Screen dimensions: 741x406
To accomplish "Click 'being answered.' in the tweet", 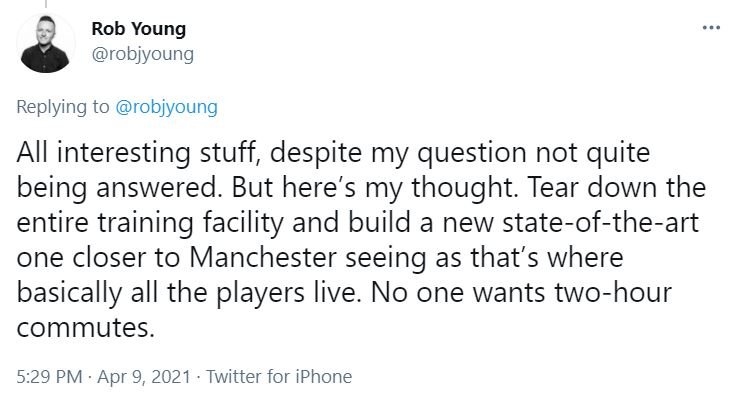I will pyautogui.click(x=120, y=188).
